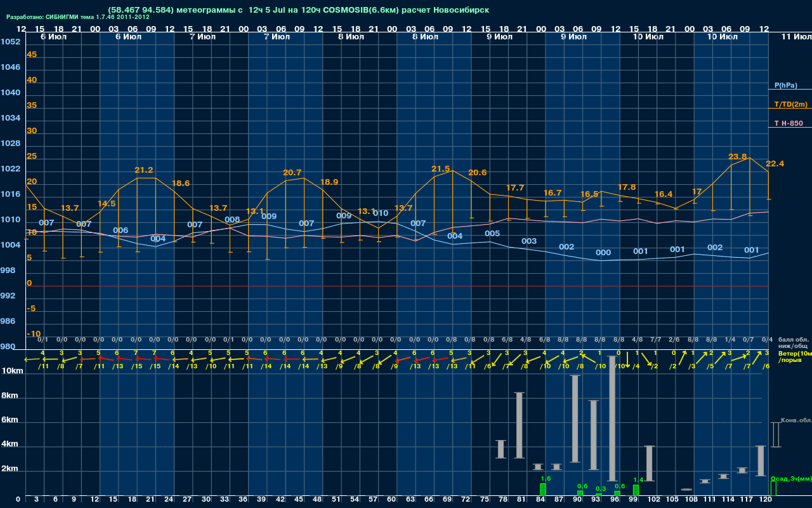Click the 0.3 precipitation amount label
Viewport: 812px width, 508px height.
click(x=601, y=488)
